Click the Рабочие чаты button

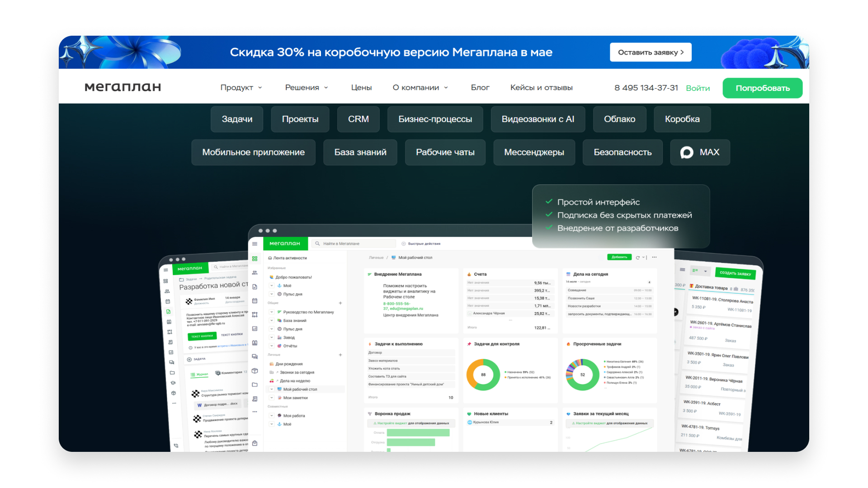point(445,152)
